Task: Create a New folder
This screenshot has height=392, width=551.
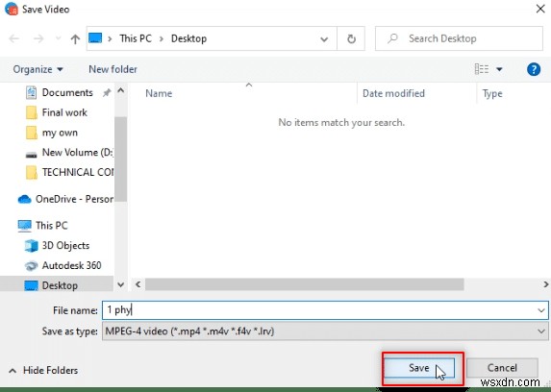Action: pyautogui.click(x=113, y=69)
